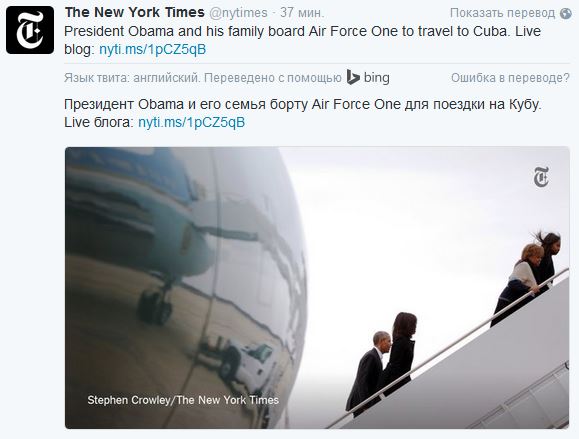Click Ошибка в переводе? link
Screen dimensions: 579x439
[x=510, y=78]
